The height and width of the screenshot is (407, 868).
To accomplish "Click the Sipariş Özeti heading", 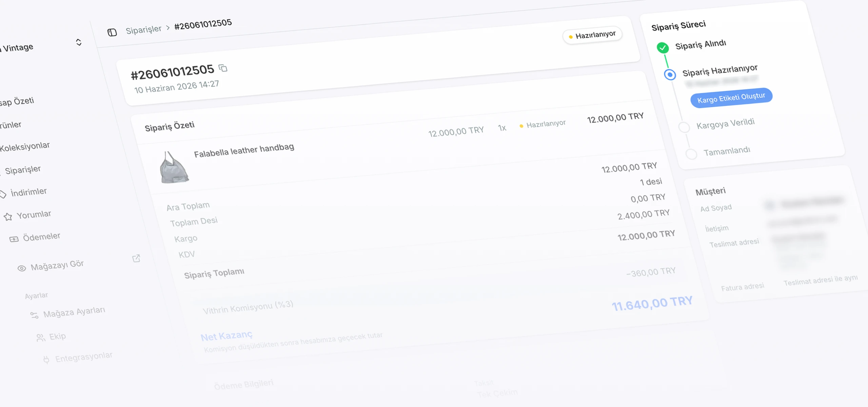I will (x=170, y=126).
